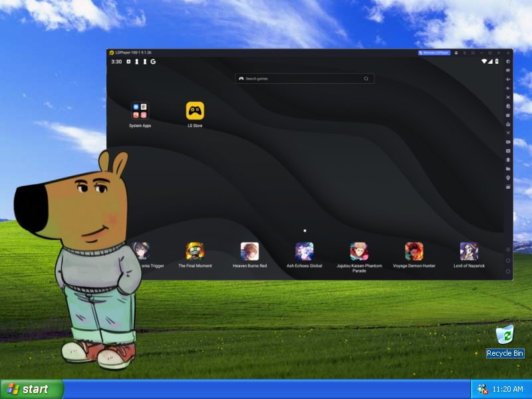Open Voyage Demon Hunter game

point(414,255)
